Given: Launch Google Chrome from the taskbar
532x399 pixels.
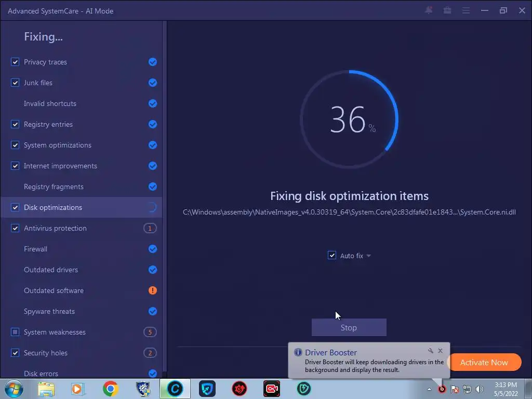Looking at the screenshot, I should point(110,389).
